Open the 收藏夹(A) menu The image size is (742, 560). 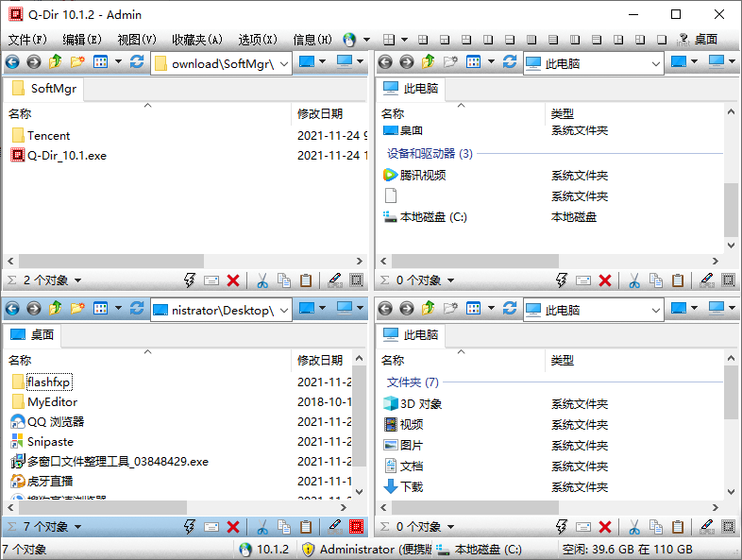(x=197, y=40)
